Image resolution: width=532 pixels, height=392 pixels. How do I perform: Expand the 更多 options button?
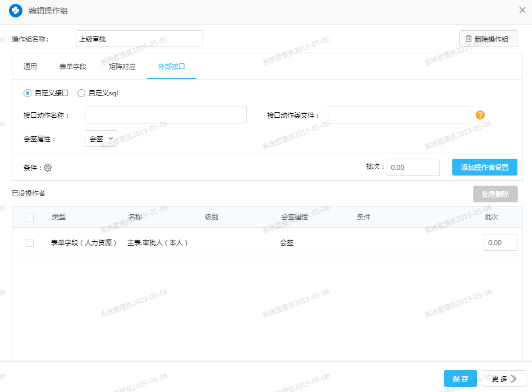click(x=504, y=379)
